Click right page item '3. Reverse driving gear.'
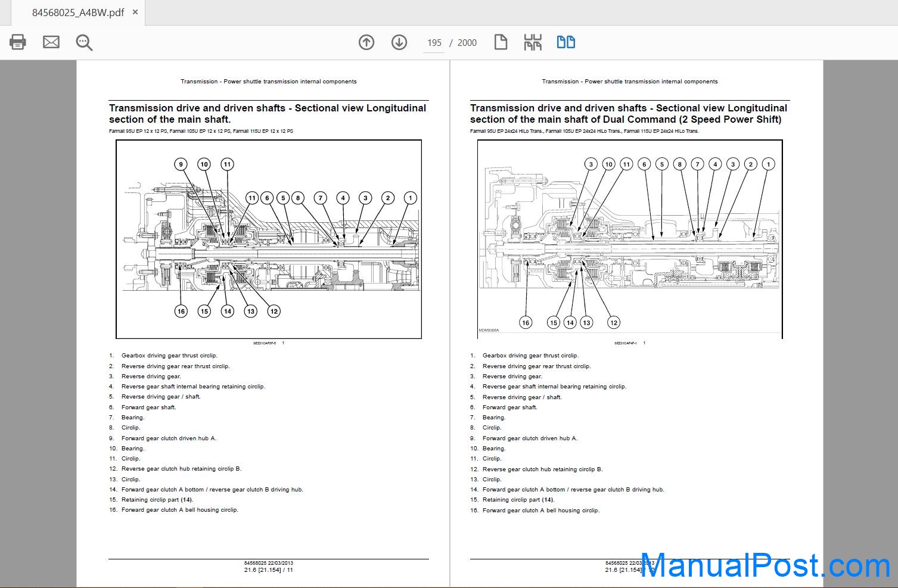The image size is (898, 588). click(x=506, y=377)
